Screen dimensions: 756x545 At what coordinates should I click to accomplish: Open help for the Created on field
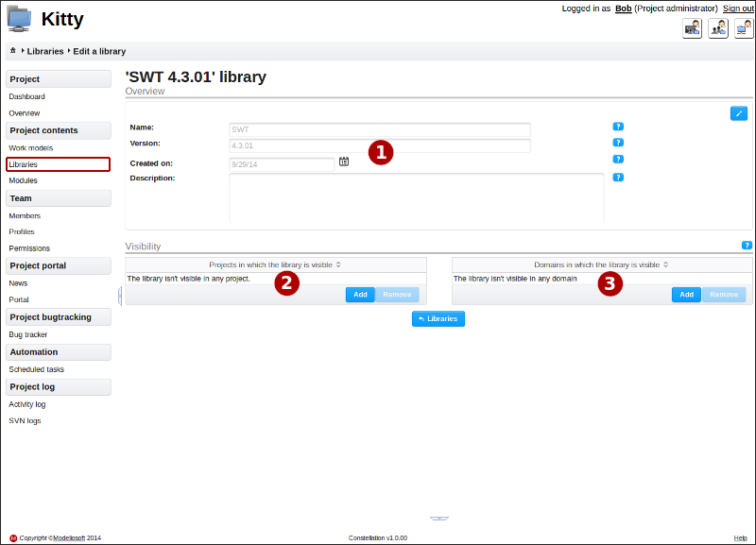[x=618, y=159]
